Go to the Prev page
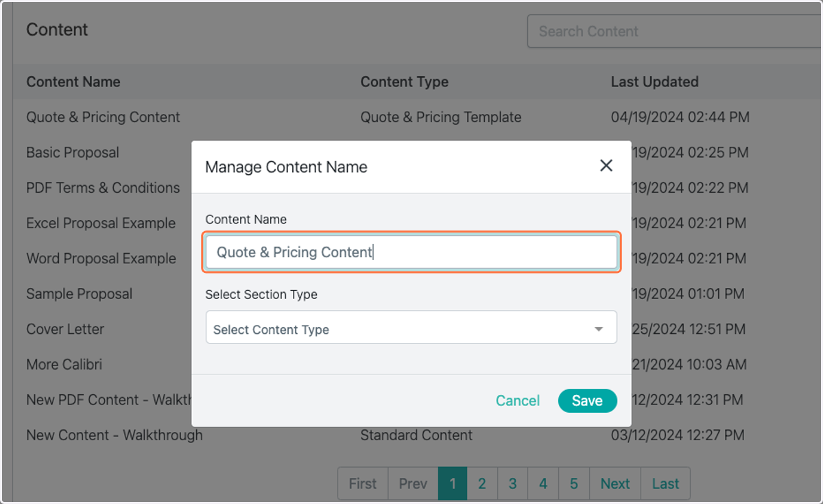The image size is (823, 504). 413,483
